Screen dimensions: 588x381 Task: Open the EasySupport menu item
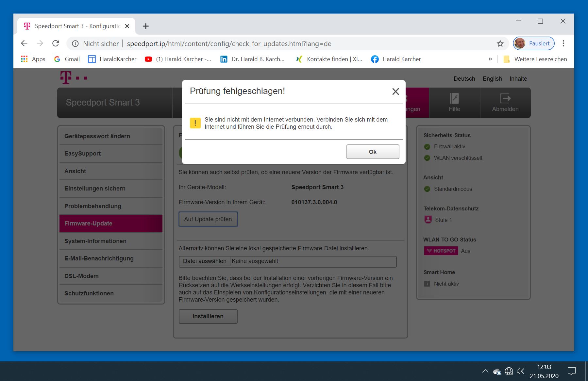pos(111,154)
